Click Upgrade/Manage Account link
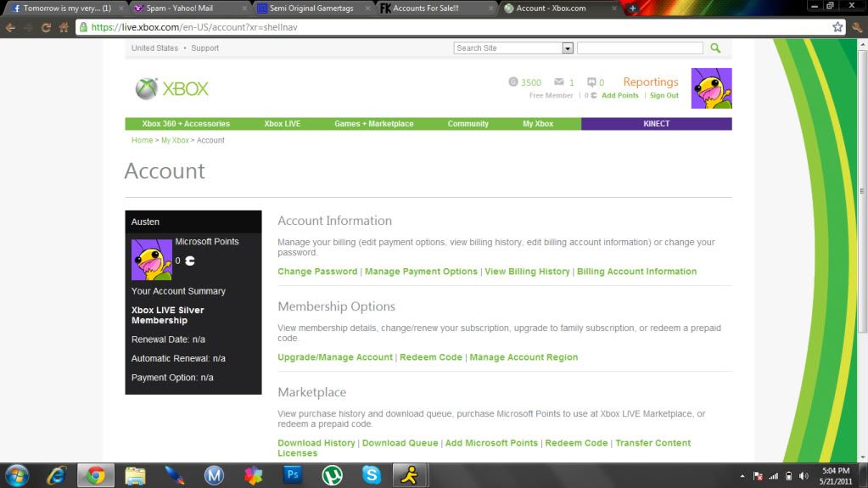 tap(335, 357)
